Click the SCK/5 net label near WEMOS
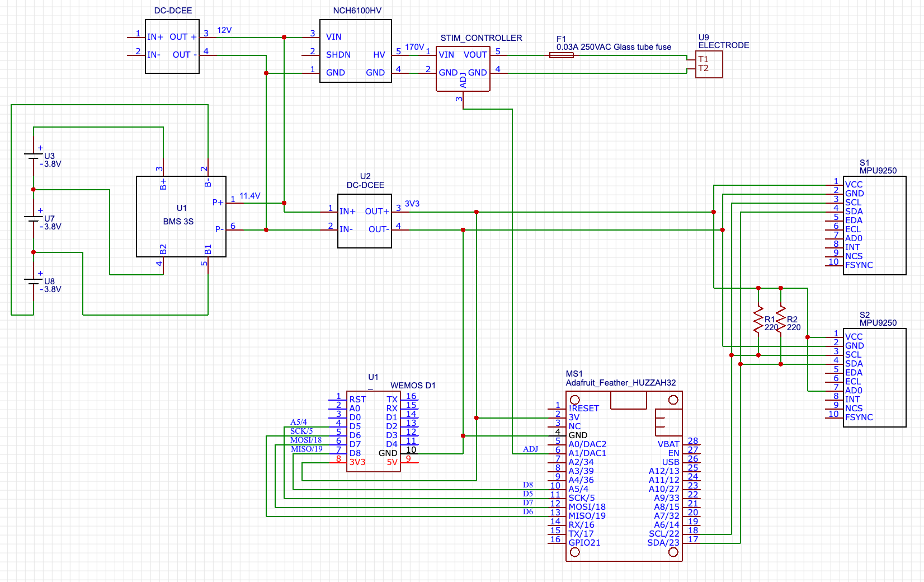This screenshot has width=924, height=582. (301, 431)
